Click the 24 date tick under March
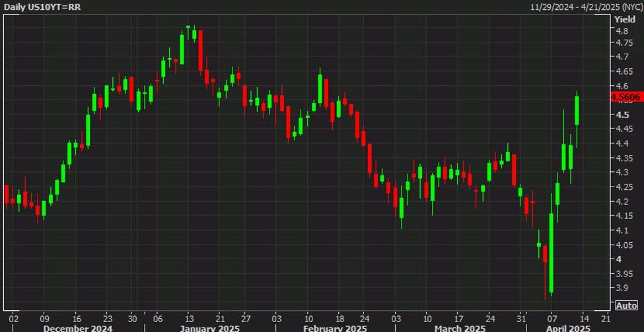This screenshot has height=332, width=644. (490, 317)
